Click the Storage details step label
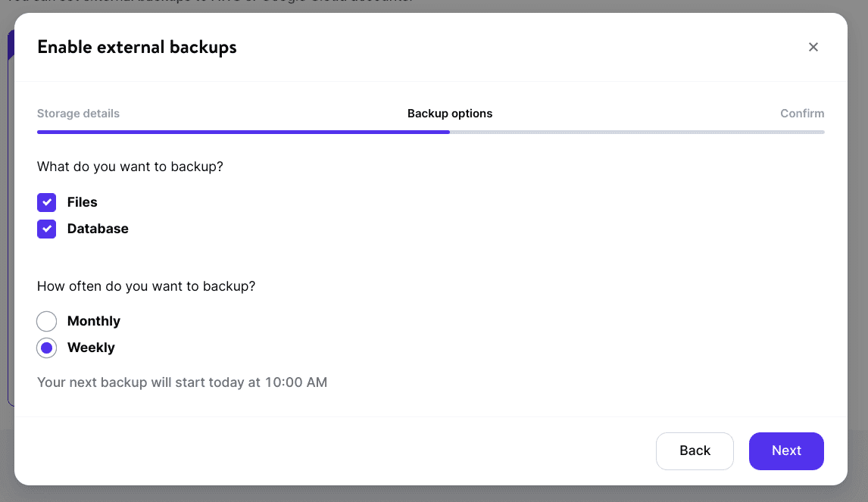868x502 pixels. coord(78,113)
